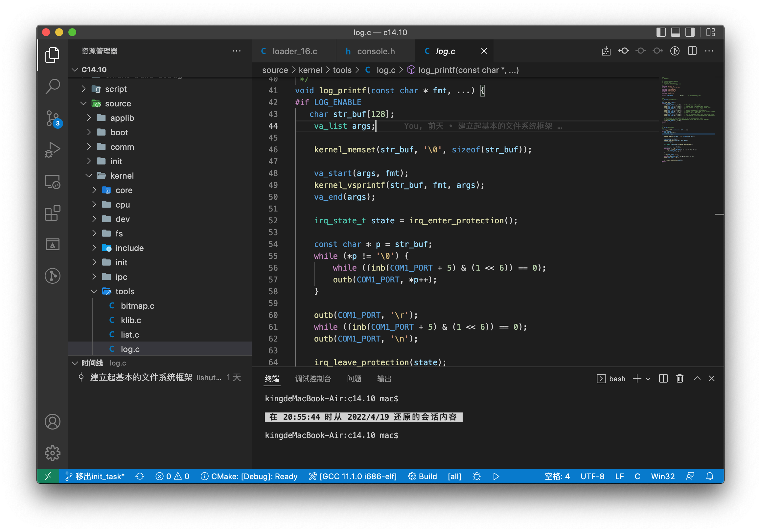This screenshot has width=761, height=532.
Task: Switch to the debug console tab
Action: click(x=313, y=379)
